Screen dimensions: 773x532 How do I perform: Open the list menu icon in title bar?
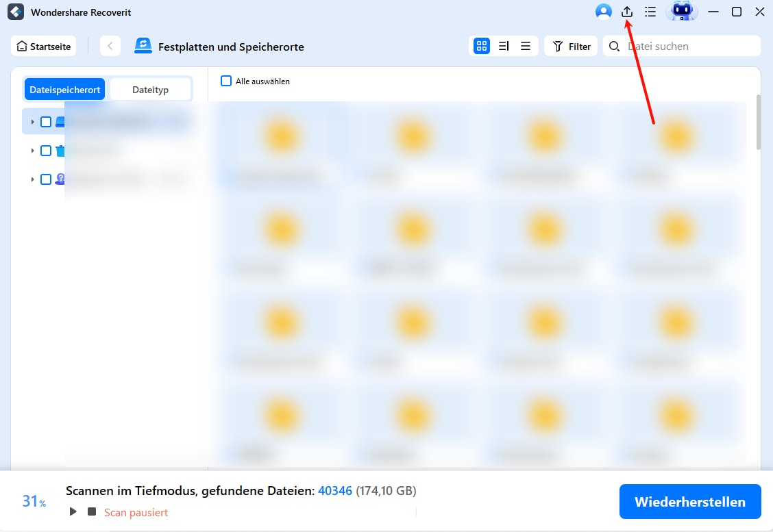tap(650, 12)
